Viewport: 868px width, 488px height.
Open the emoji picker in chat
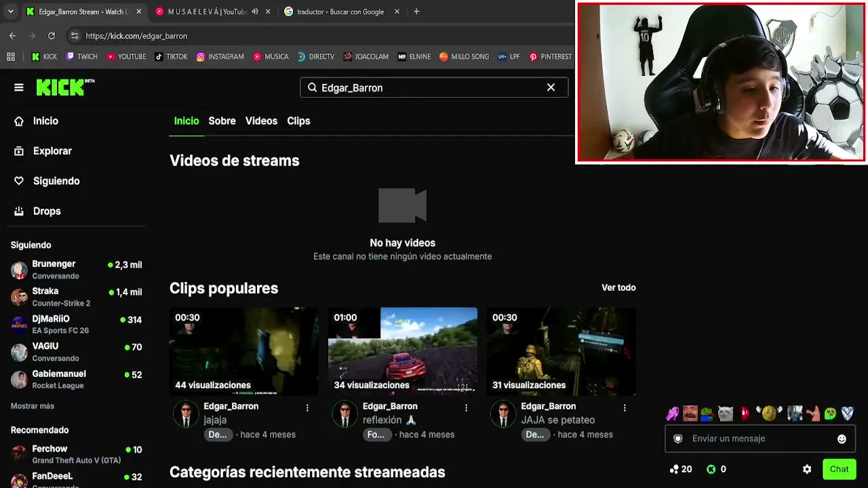(842, 439)
